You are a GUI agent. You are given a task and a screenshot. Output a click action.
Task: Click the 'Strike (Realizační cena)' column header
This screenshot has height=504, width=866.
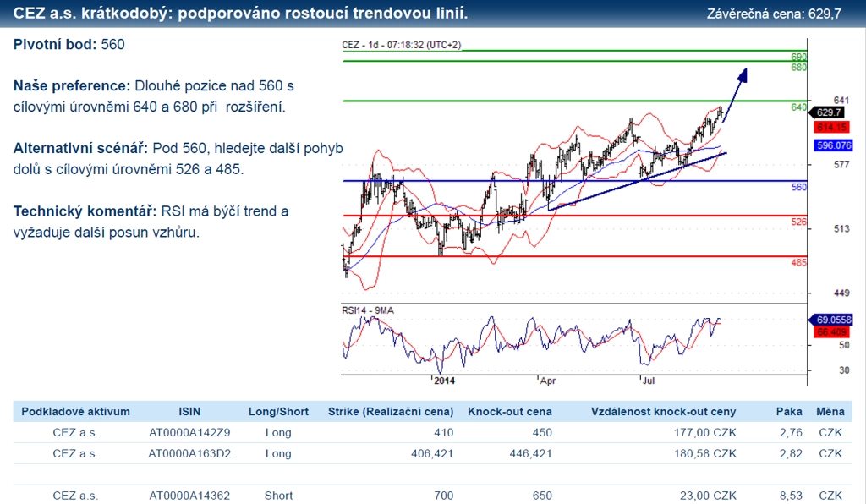[x=391, y=411]
